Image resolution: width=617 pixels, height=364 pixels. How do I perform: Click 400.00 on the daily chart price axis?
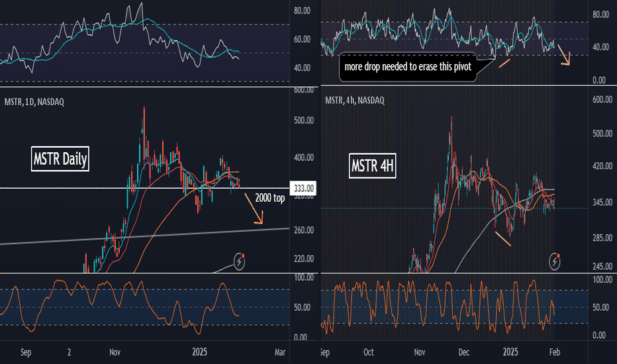pyautogui.click(x=304, y=158)
